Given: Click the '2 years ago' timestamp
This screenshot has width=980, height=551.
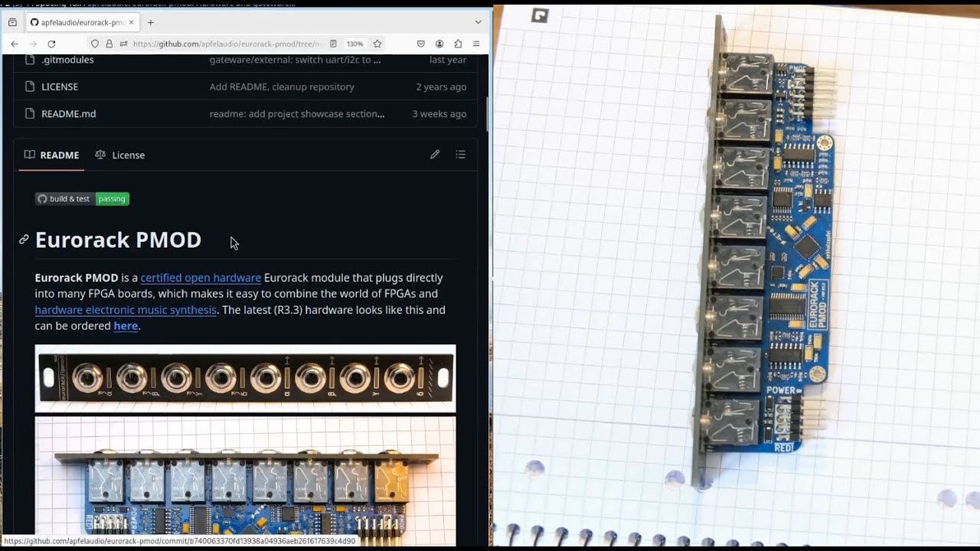Looking at the screenshot, I should [x=441, y=86].
